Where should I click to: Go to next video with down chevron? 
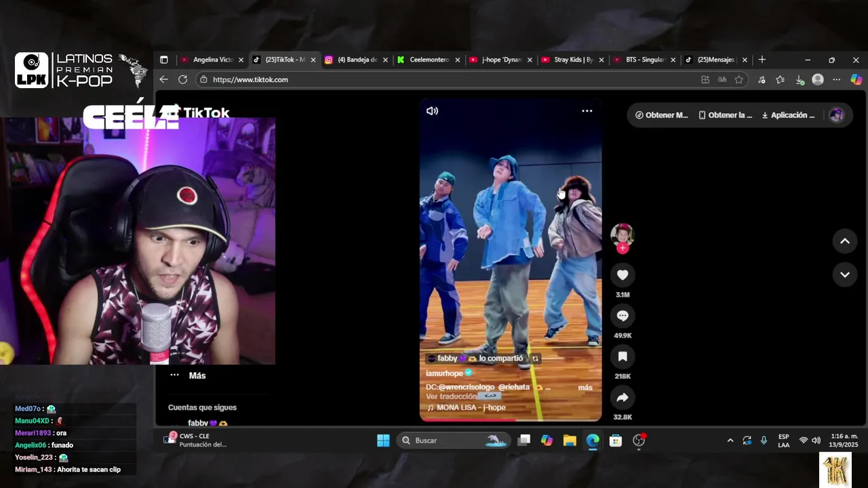[845, 274]
